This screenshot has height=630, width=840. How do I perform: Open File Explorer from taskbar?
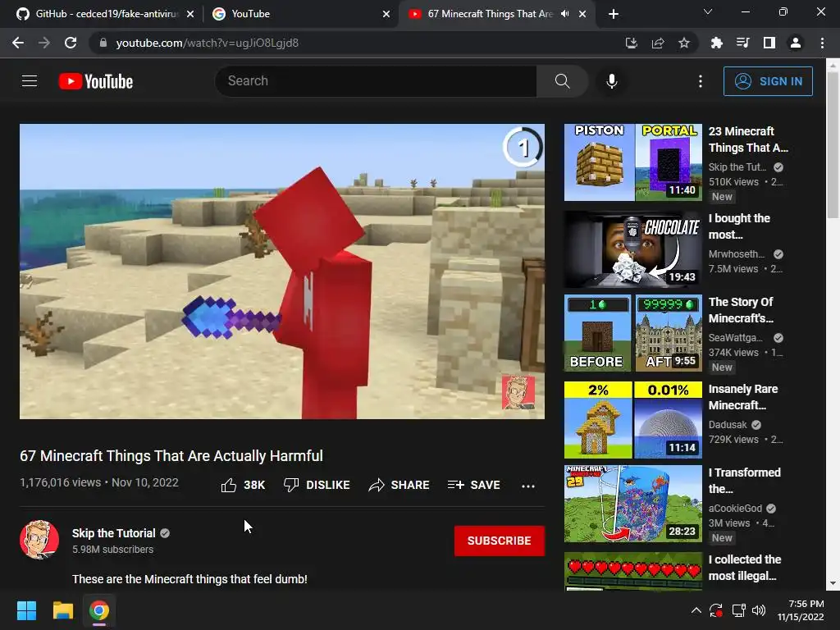(62, 610)
